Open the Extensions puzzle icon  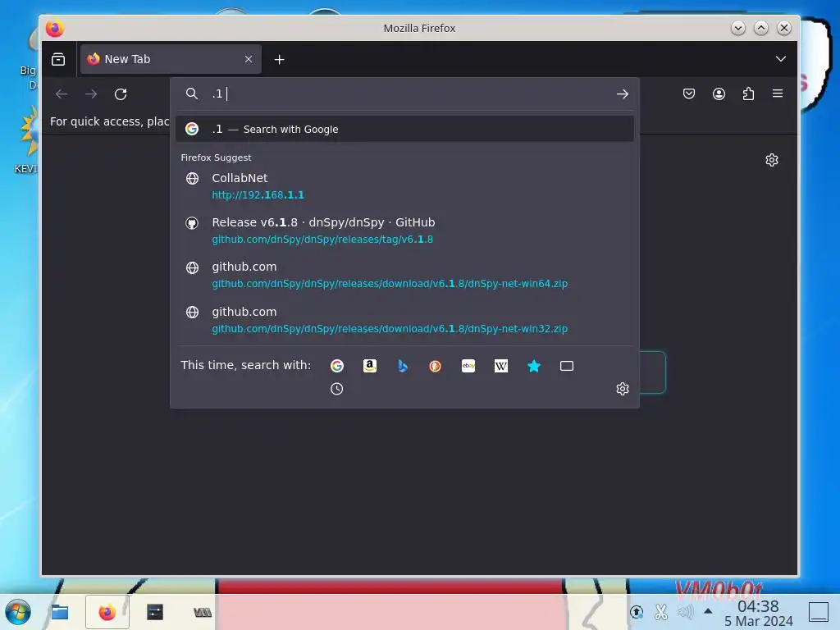(748, 94)
